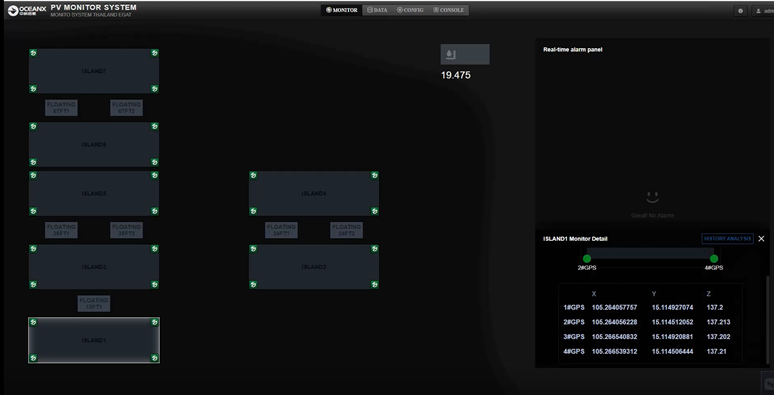Open the CONFIG tab
Screen dimensions: 774x395
410,10
